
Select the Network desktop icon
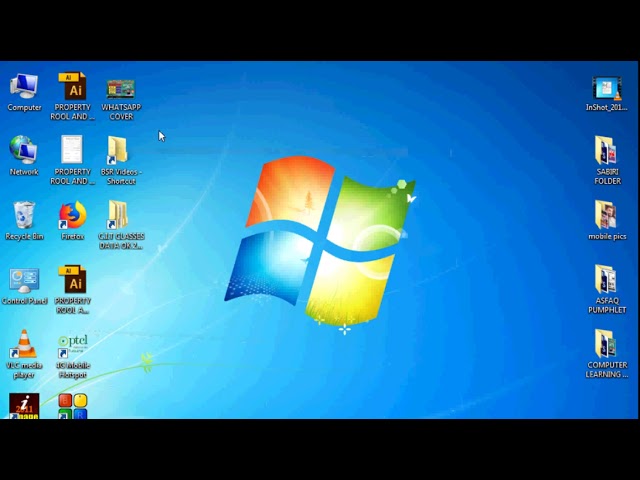[24, 156]
